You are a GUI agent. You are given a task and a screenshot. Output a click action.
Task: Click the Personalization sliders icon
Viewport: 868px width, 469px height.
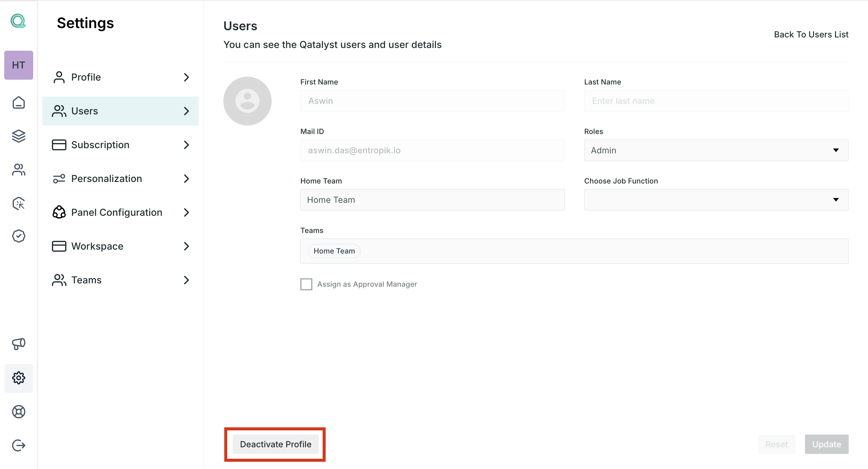pos(59,179)
